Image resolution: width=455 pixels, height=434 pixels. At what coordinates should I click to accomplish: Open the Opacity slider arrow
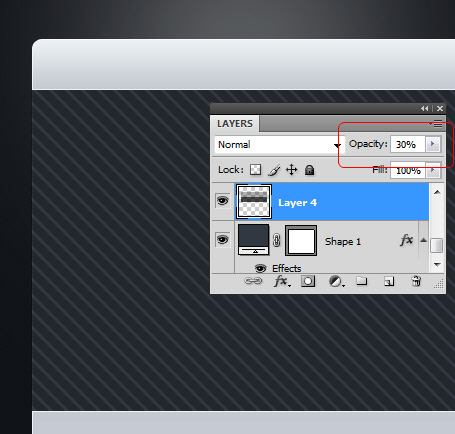click(x=433, y=144)
